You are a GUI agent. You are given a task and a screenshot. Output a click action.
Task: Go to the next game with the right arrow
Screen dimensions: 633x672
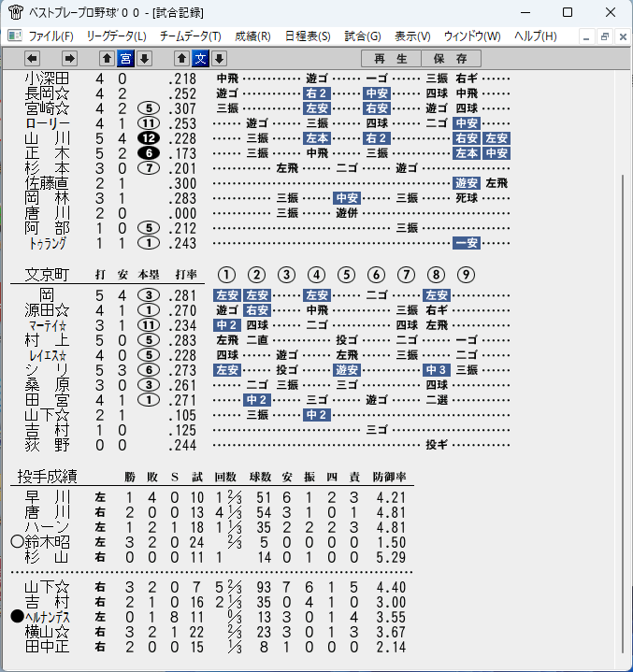[69, 58]
